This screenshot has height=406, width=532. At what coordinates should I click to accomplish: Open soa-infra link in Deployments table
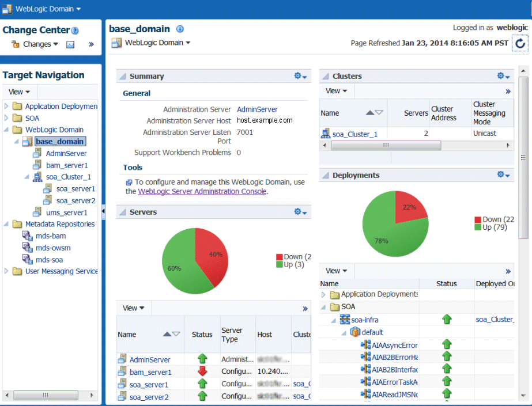365,320
